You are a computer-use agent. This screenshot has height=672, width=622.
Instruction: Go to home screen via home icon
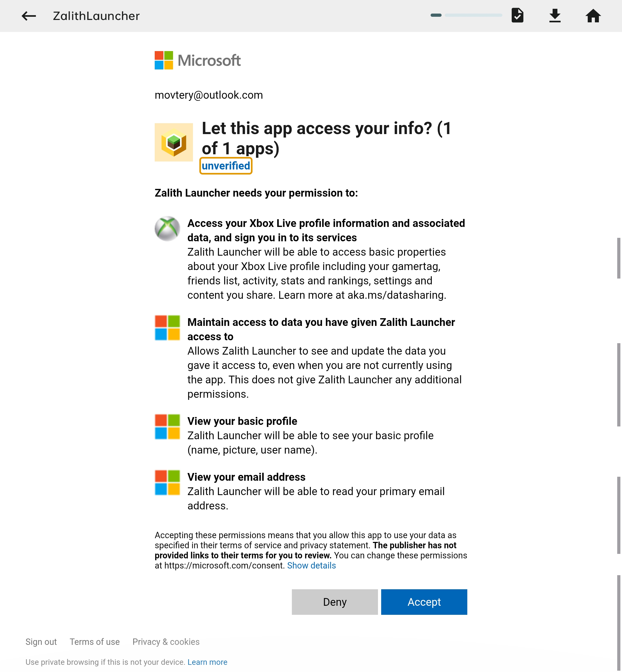tap(593, 16)
